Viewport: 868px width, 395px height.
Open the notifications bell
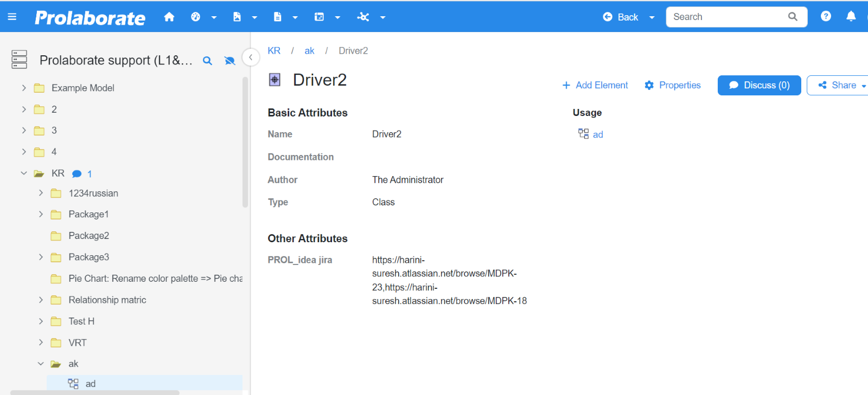click(851, 16)
